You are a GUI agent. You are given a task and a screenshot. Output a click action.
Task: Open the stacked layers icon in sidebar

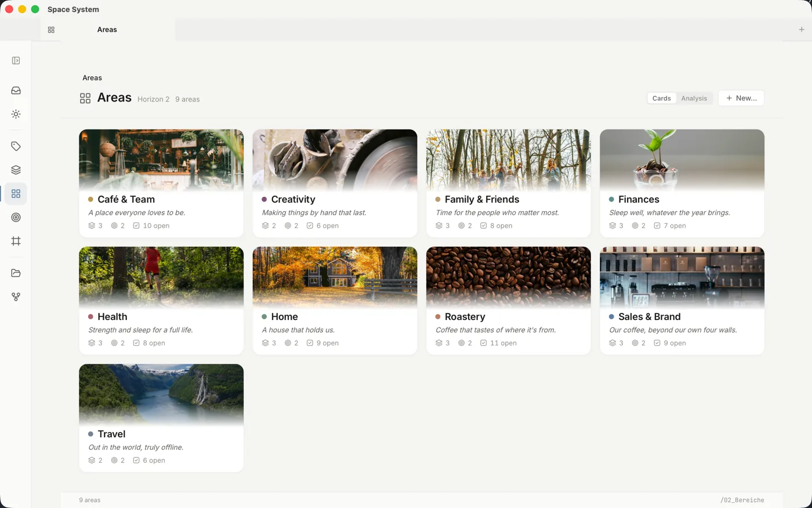coord(16,170)
